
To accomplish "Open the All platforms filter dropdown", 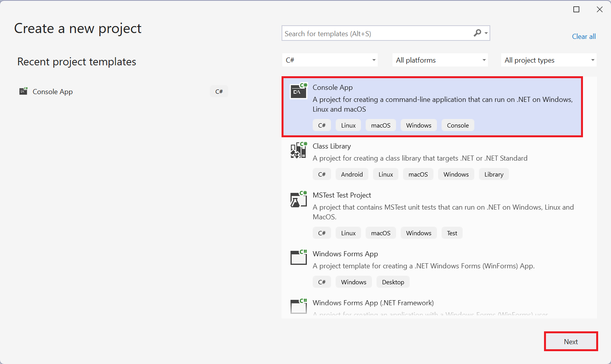I will (440, 60).
